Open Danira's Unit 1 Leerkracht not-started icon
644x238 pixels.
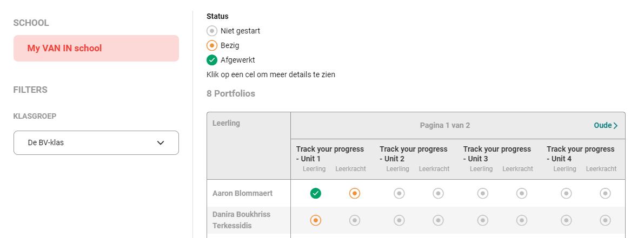click(355, 220)
